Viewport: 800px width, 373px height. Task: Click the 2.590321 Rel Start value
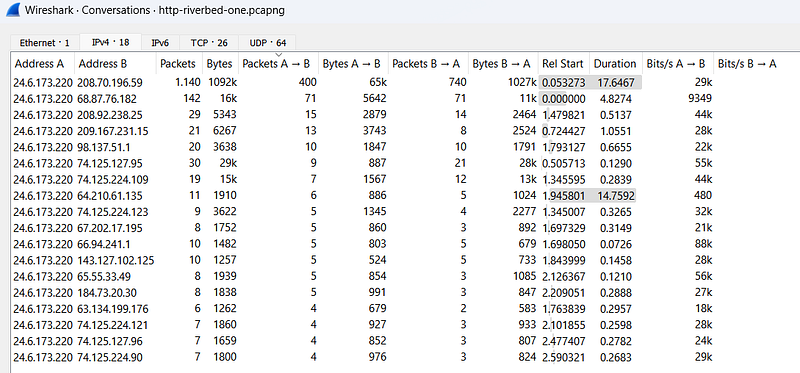pos(564,358)
